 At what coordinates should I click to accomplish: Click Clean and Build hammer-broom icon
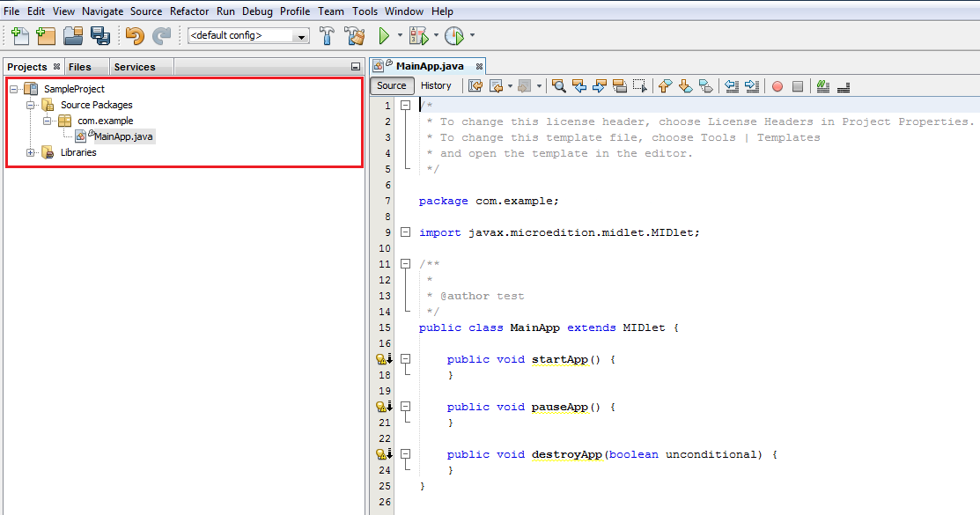point(355,35)
